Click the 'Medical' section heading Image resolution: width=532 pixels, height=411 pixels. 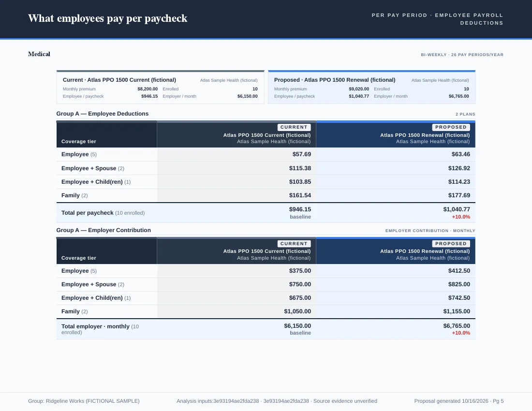coord(39,54)
